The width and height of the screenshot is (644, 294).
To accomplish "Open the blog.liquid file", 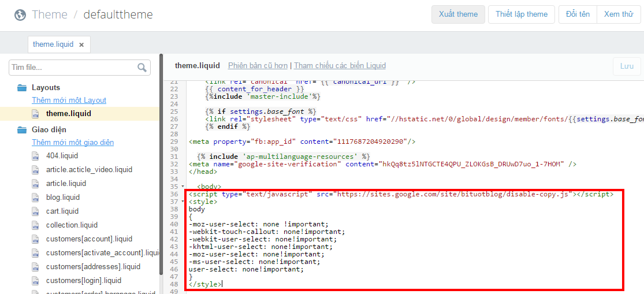I will [63, 198].
